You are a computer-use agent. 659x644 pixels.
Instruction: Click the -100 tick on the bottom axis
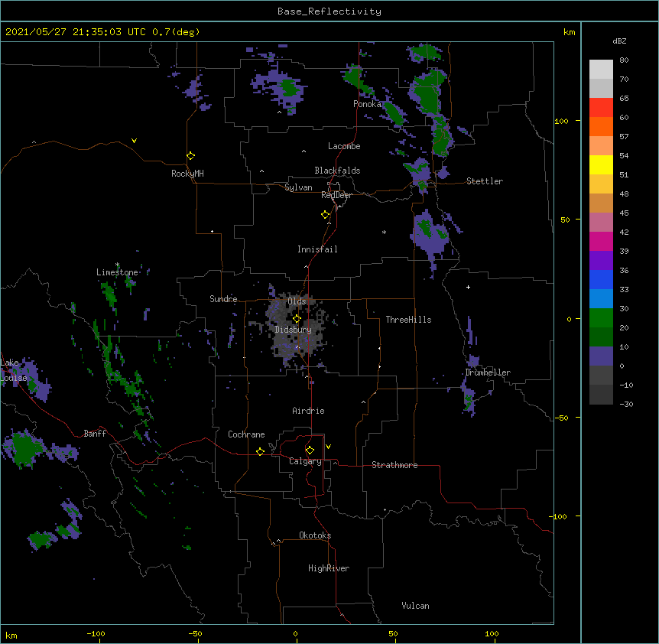pos(96,633)
